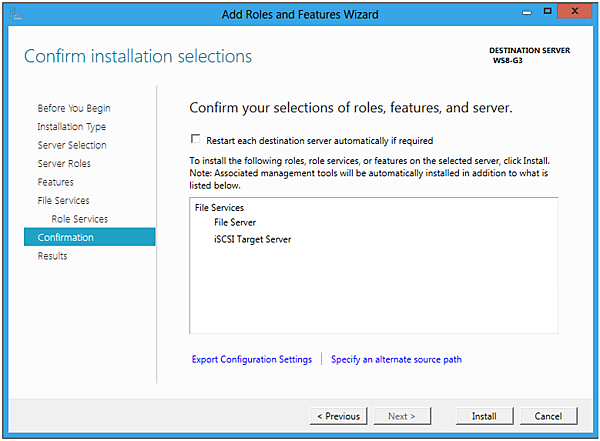Go to the Before You Begin step
The height and width of the screenshot is (441, 600).
pos(74,108)
